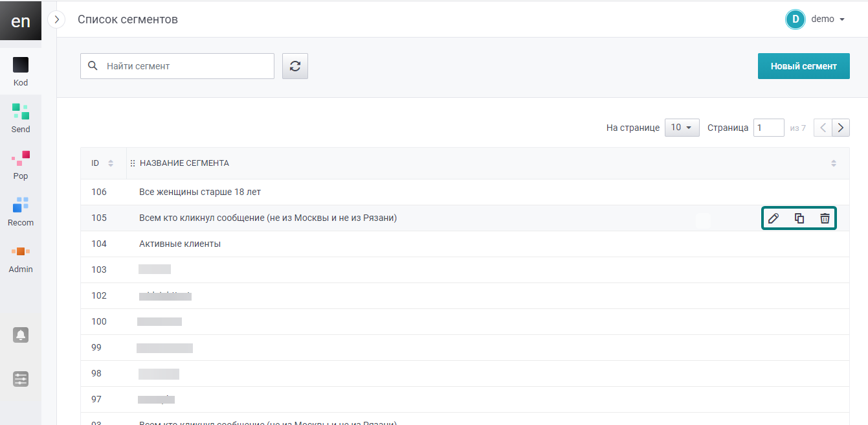Expand the sidebar with the chevron button
The image size is (868, 425).
pos(57,19)
